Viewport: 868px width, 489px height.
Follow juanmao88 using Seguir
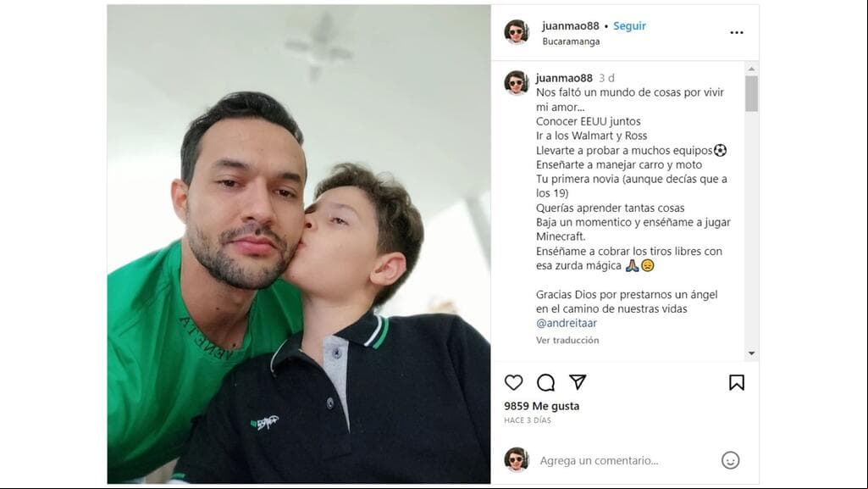[629, 26]
